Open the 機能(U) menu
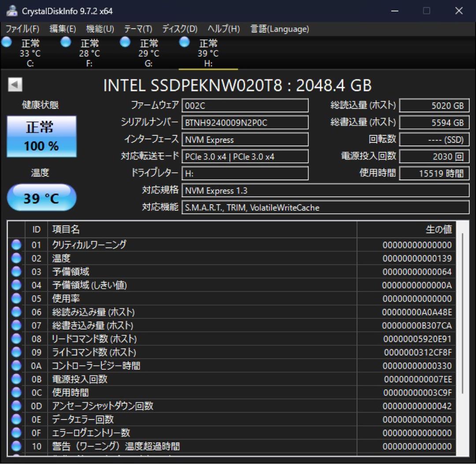The image size is (476, 464). [x=100, y=29]
